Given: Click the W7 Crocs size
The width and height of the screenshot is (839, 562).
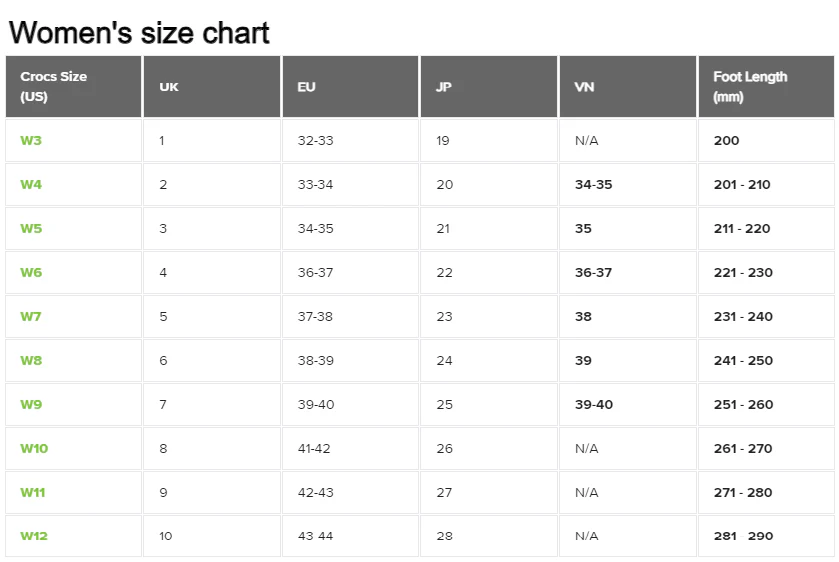Looking at the screenshot, I should click(31, 317).
